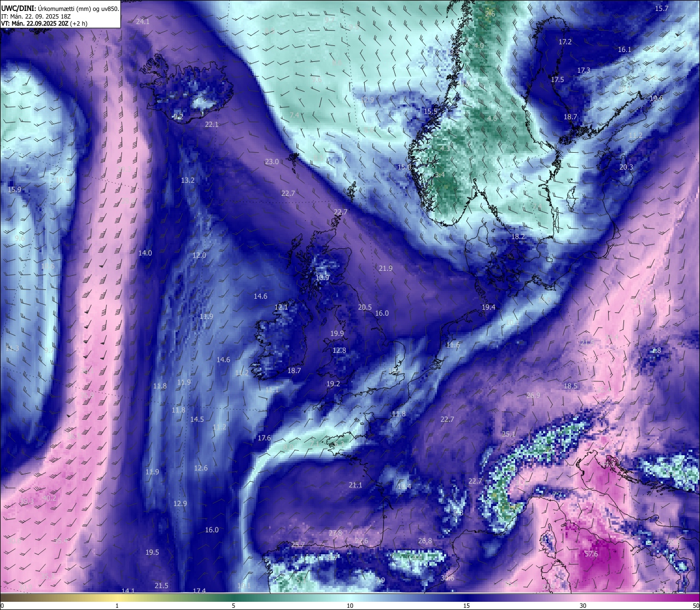Image resolution: width=700 pixels, height=610 pixels.
Task: Click the 18.5 value label
Action: click(x=570, y=386)
